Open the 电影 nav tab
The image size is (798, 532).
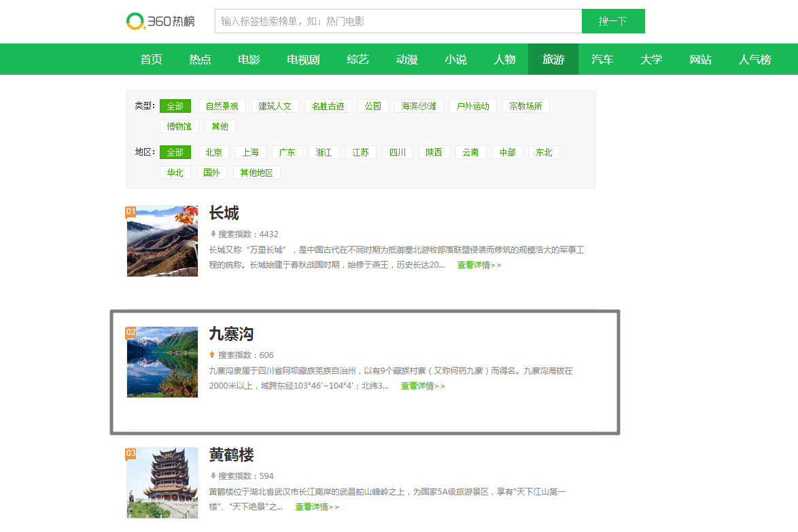249,60
